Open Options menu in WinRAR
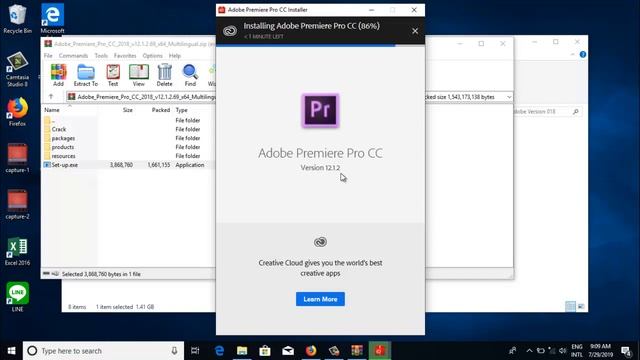This screenshot has height=360, width=640. pos(153,56)
